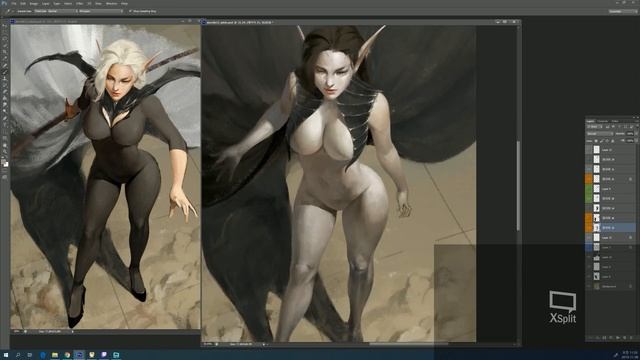Toggle Lock transparent pixels in Layers panel

click(596, 140)
